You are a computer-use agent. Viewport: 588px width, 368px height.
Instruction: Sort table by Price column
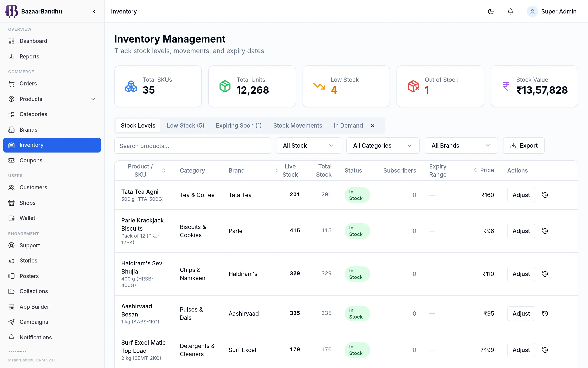pos(484,170)
